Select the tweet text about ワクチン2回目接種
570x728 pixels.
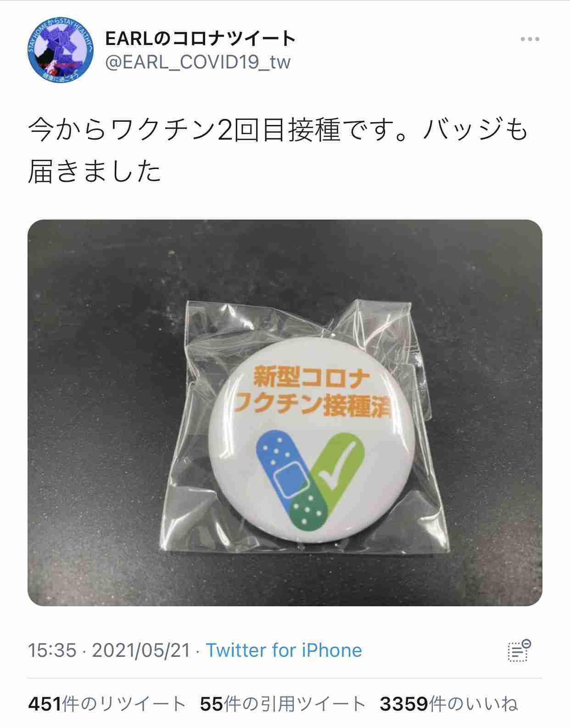coord(278,151)
